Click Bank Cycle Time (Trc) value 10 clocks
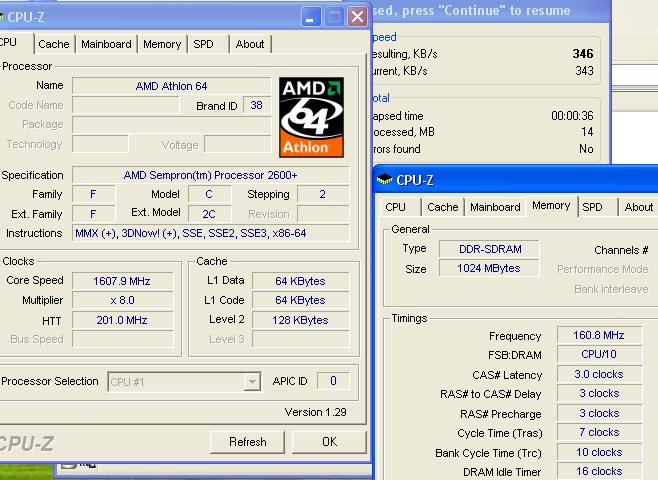This screenshot has width=658, height=480. click(599, 452)
